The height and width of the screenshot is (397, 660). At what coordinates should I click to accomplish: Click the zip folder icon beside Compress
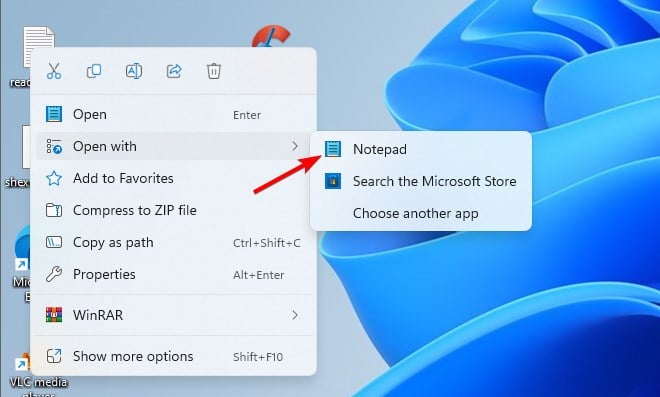click(x=54, y=210)
